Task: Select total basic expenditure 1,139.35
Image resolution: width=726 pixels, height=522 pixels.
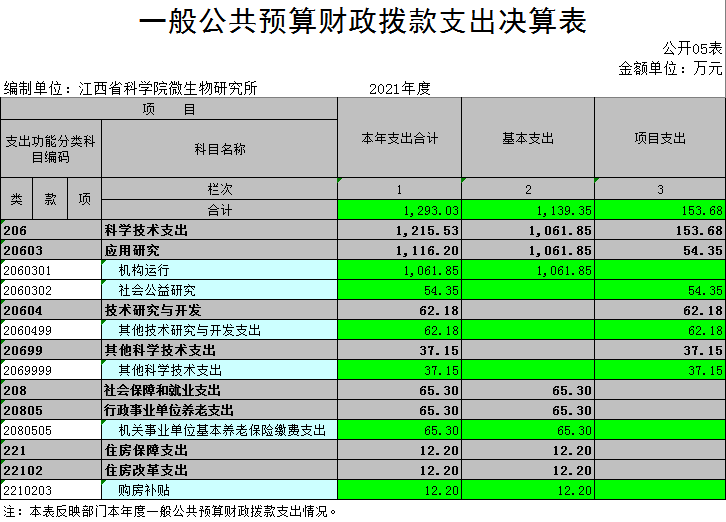Action: pyautogui.click(x=528, y=210)
